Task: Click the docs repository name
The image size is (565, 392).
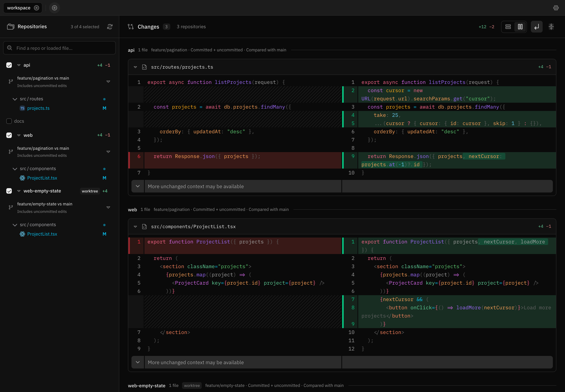Action: click(x=19, y=121)
